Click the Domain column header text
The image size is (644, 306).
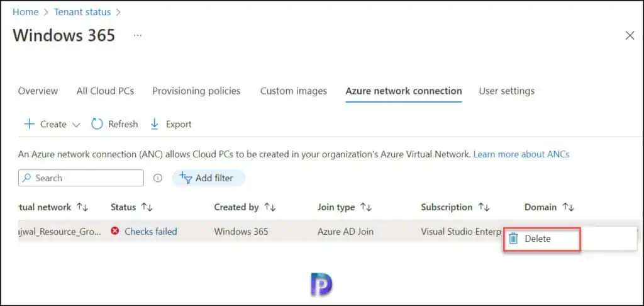tap(540, 207)
